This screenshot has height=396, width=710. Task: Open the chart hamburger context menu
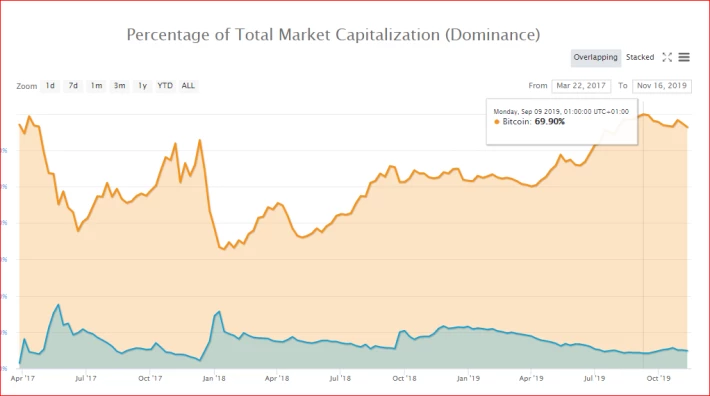click(684, 57)
